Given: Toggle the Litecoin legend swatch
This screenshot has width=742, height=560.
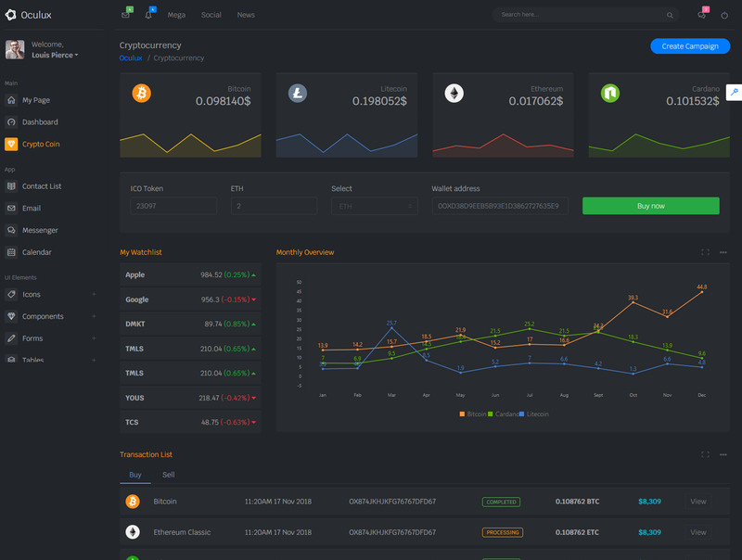Looking at the screenshot, I should click(521, 414).
